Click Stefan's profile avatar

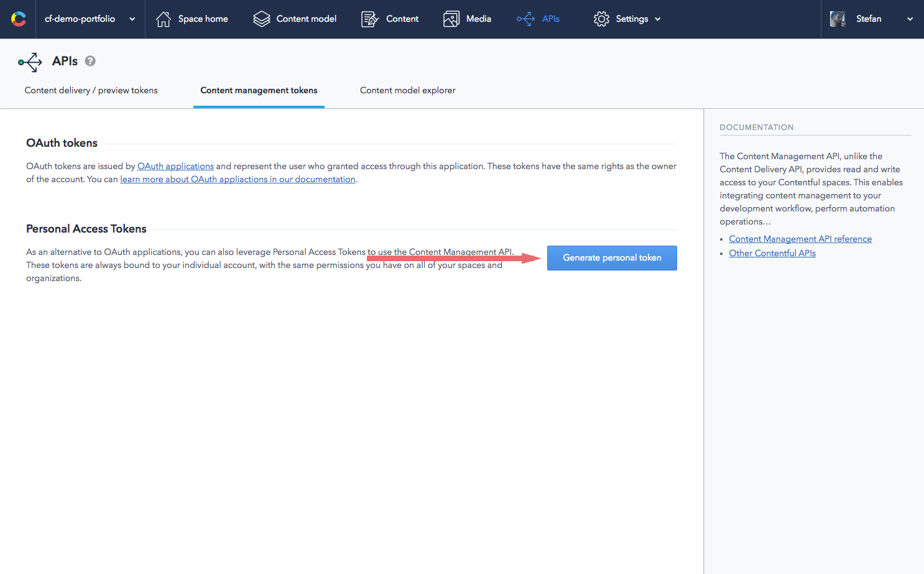click(x=838, y=19)
